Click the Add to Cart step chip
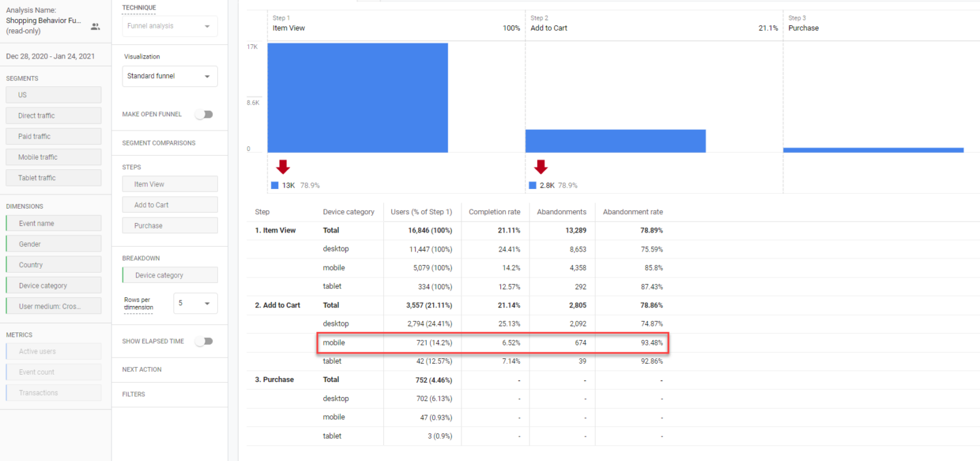 [170, 205]
